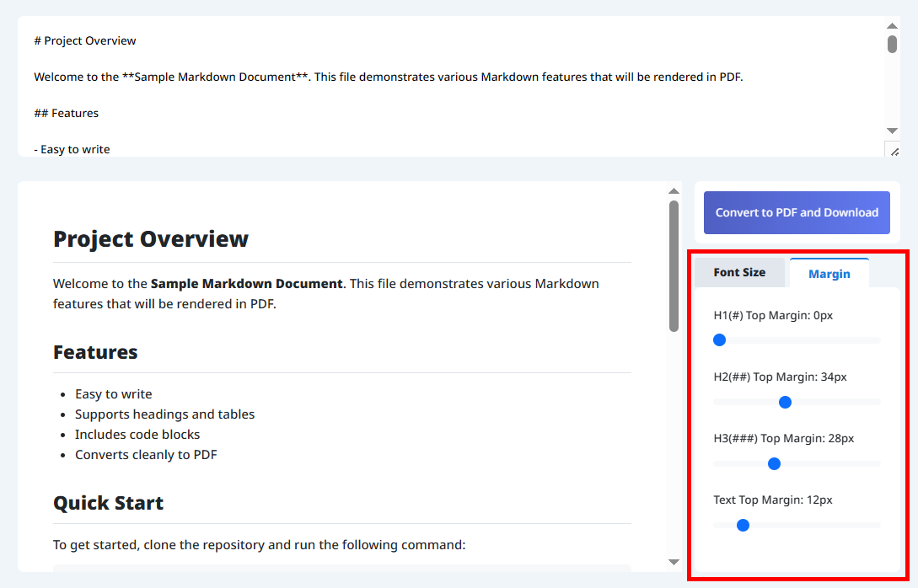This screenshot has width=918, height=588.
Task: Click 'Includes code blocks' bullet
Action: pyautogui.click(x=137, y=435)
